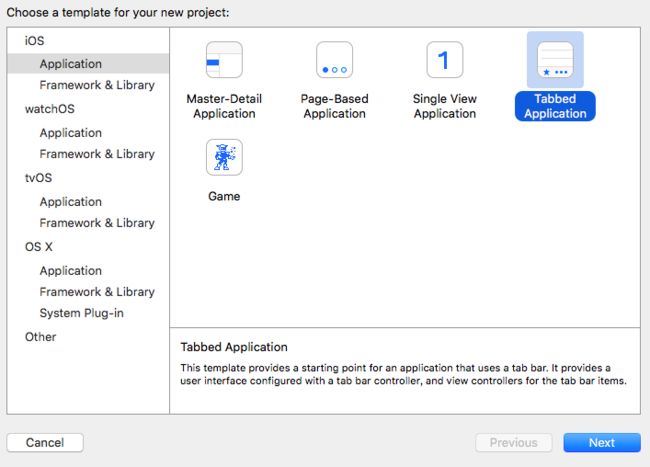Open Framework & Library under iOS
The width and height of the screenshot is (650, 467).
[97, 85]
